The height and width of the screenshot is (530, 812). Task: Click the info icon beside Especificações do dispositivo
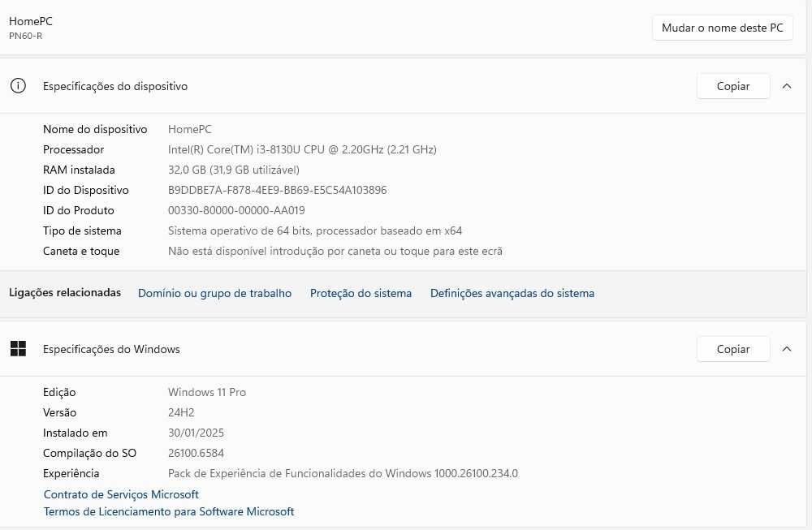pyautogui.click(x=18, y=86)
